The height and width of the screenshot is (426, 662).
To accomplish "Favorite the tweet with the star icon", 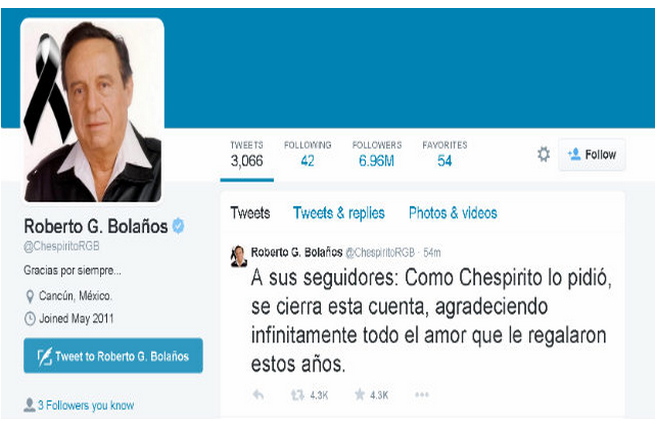I will 359,395.
